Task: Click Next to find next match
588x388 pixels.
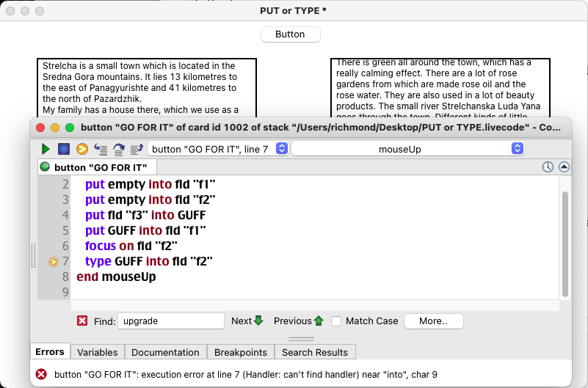Action: (x=247, y=321)
